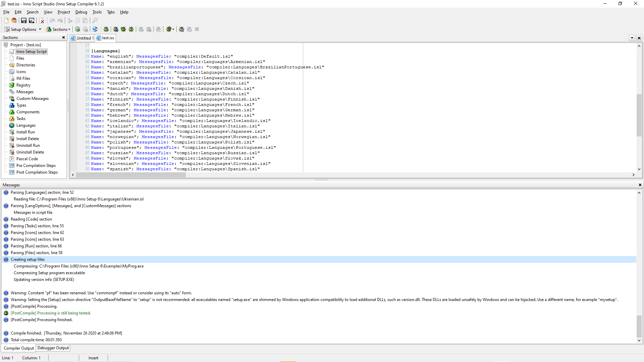Viewport: 644px width, 362px height.
Task: Click the blue globe toolbar icon
Action: click(x=95, y=29)
